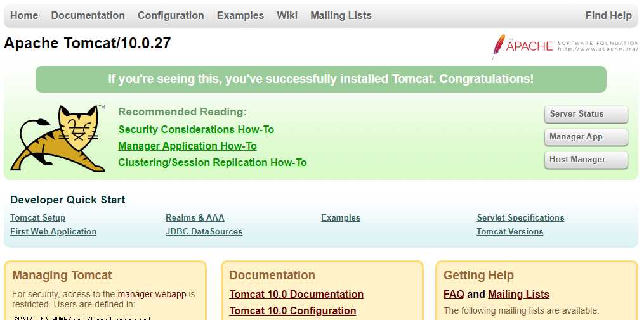644x320 pixels.
Task: Click the Getting Help heading
Action: pos(478,275)
